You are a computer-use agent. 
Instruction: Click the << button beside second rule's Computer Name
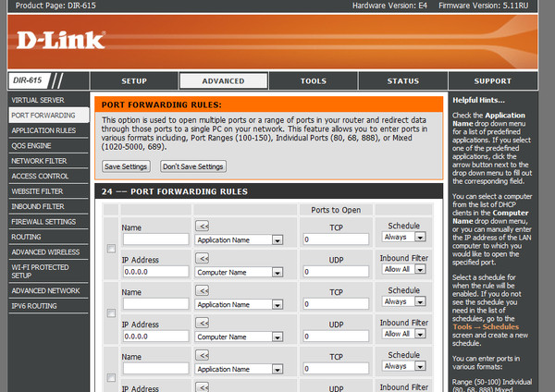(x=202, y=323)
